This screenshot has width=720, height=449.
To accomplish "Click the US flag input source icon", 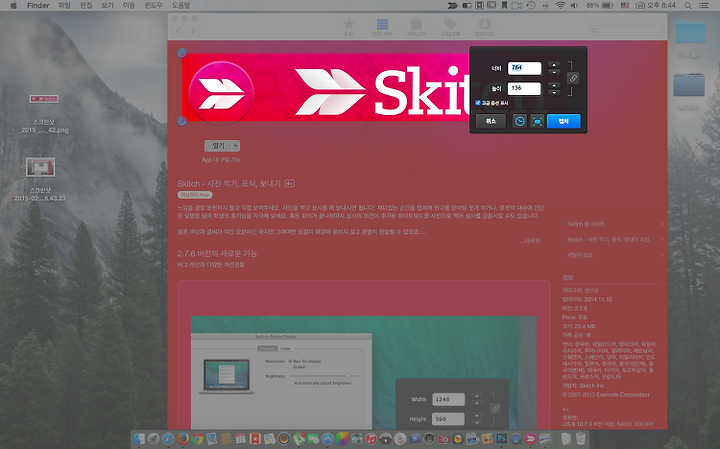I will 625,6.
